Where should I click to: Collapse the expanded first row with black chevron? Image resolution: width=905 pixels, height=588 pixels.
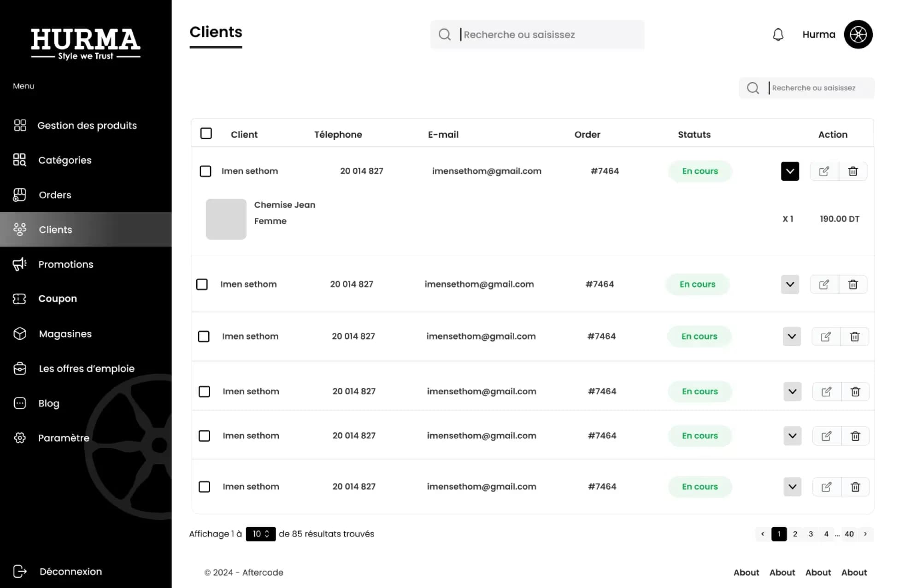tap(790, 171)
